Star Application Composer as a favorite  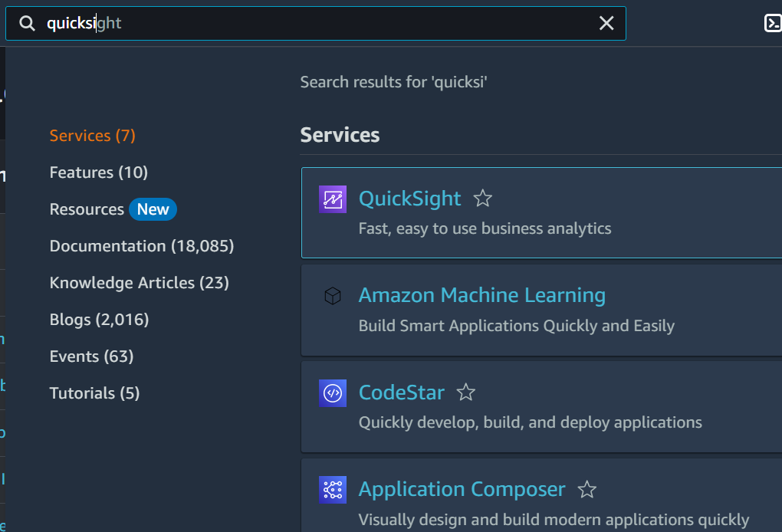pos(586,488)
